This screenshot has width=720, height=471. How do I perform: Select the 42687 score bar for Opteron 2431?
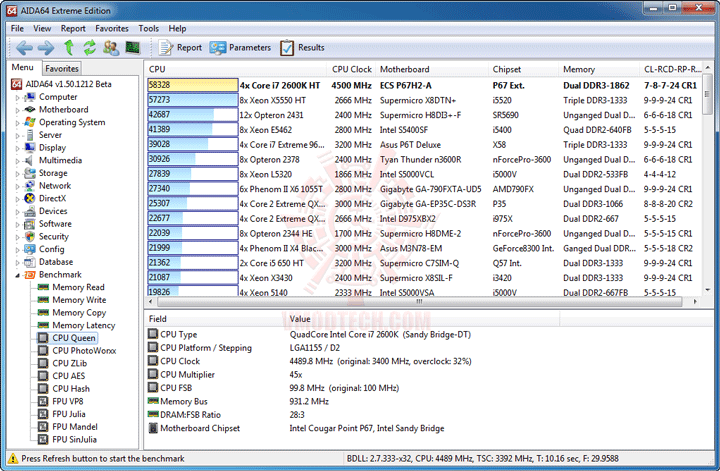click(193, 115)
